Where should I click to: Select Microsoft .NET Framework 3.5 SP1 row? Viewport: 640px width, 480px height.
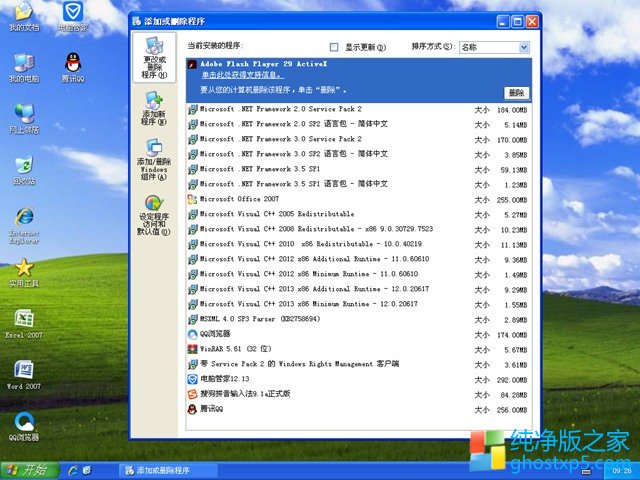point(358,169)
